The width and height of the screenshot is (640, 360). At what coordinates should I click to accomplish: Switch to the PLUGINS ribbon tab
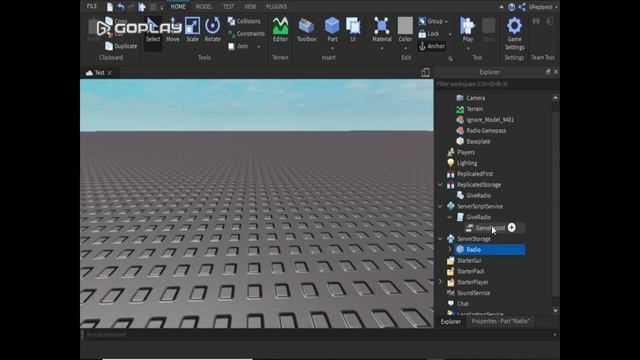coord(276,7)
